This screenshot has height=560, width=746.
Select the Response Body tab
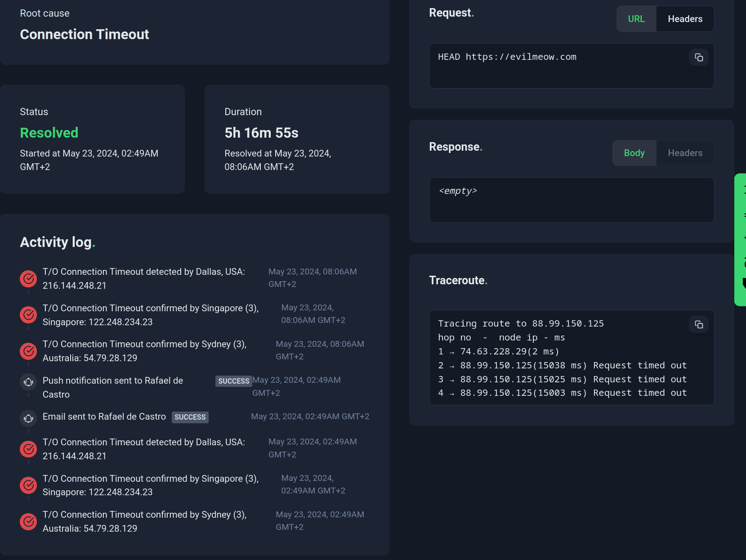[x=634, y=153]
